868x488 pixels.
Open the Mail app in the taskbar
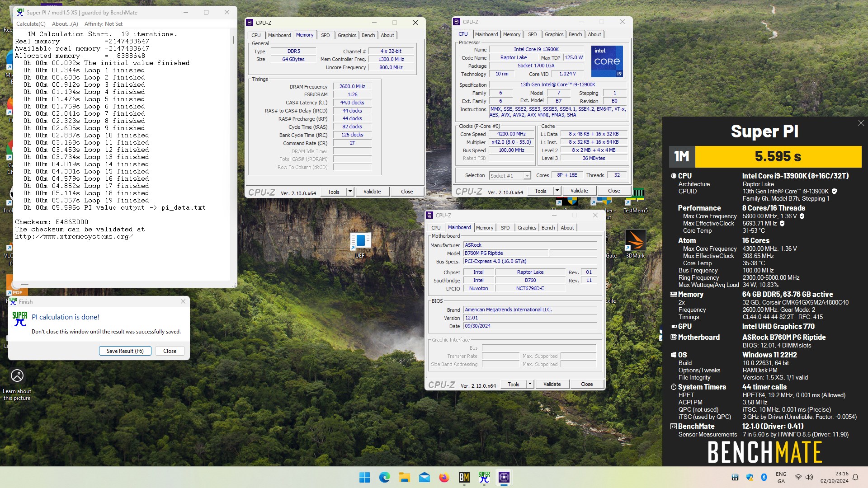point(424,477)
